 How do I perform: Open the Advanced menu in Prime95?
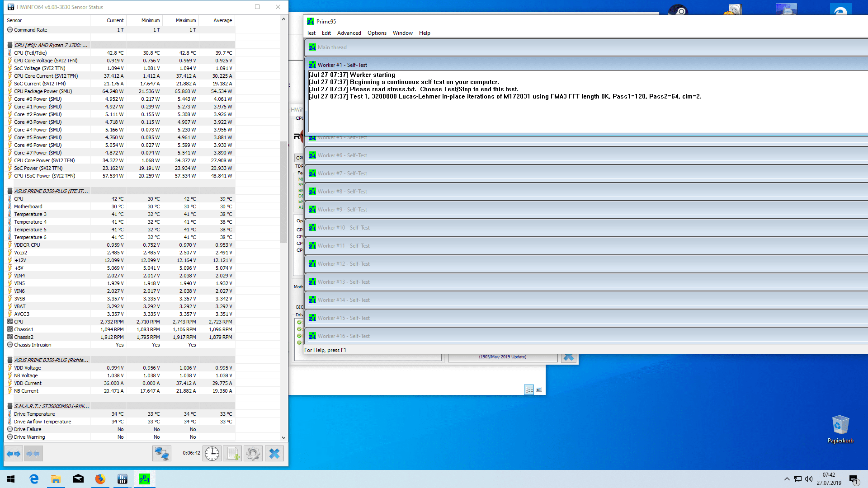[x=349, y=33]
